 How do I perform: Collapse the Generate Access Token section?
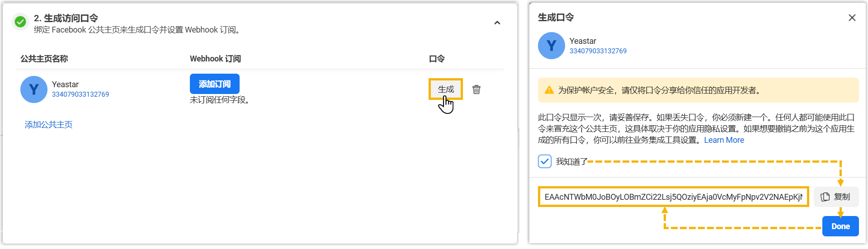(497, 23)
